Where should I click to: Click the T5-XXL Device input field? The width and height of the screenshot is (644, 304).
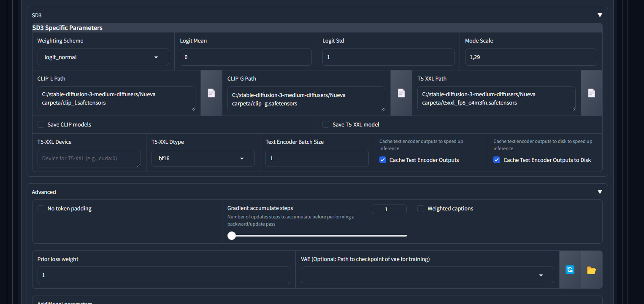pyautogui.click(x=89, y=158)
